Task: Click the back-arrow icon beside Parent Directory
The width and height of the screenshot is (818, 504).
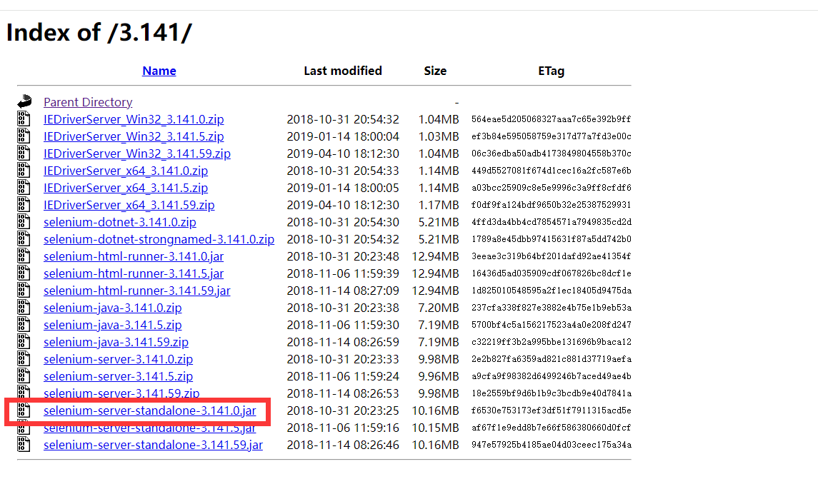Action: coord(24,101)
